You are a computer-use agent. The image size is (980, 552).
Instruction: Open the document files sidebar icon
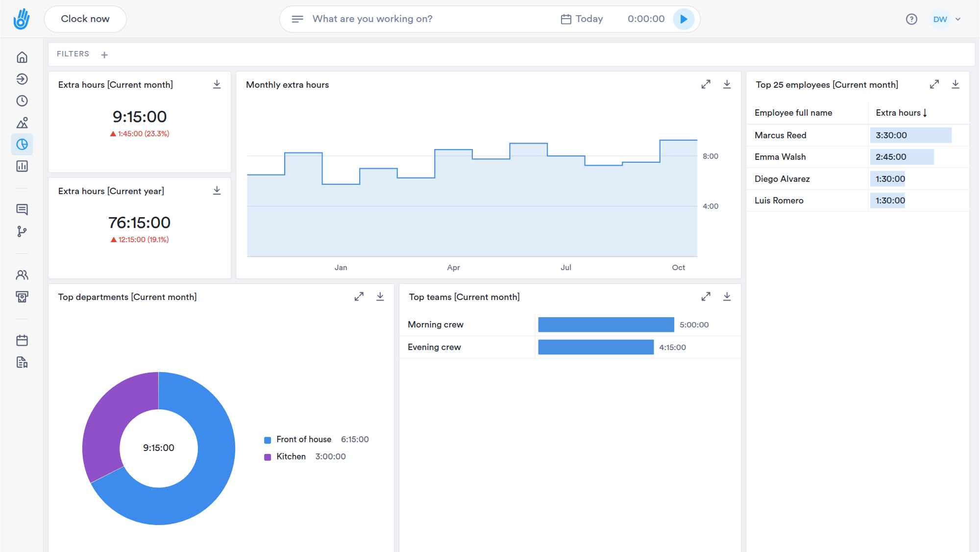[22, 362]
